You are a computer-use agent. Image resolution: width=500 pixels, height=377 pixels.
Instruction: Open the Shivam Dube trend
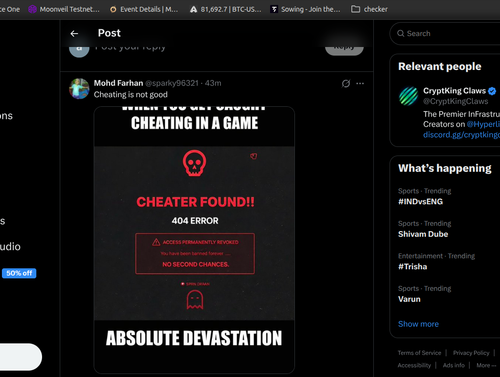click(x=423, y=234)
